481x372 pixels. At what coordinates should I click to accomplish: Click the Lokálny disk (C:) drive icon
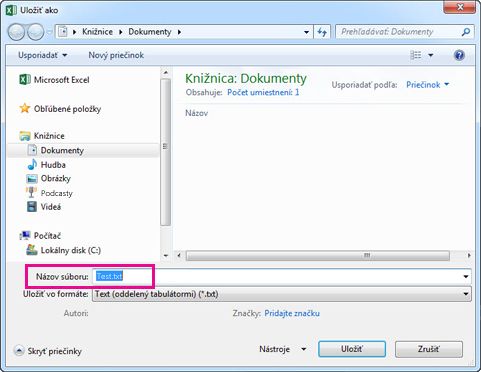click(32, 250)
